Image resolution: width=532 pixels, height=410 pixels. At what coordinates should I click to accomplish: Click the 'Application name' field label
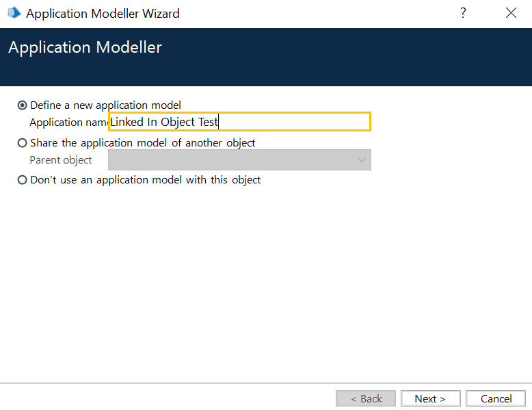click(x=68, y=122)
